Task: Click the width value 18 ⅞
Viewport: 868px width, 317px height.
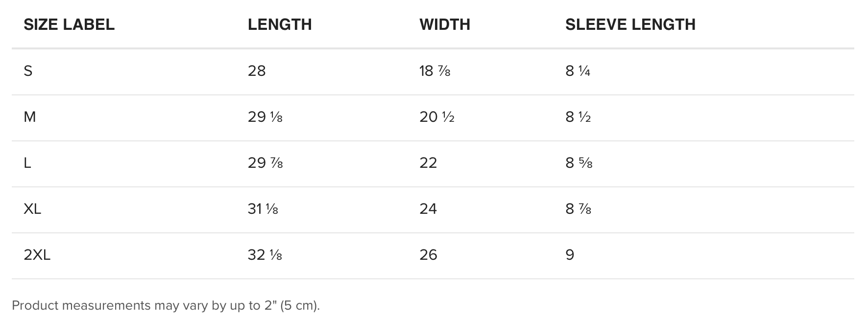Action: [x=434, y=71]
